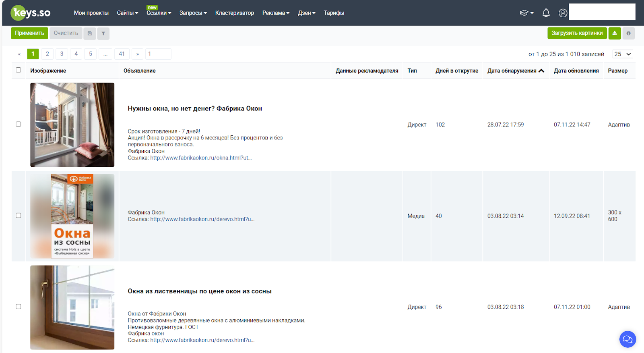The width and height of the screenshot is (644, 353).
Task: Click the green download icon button
Action: click(x=615, y=33)
